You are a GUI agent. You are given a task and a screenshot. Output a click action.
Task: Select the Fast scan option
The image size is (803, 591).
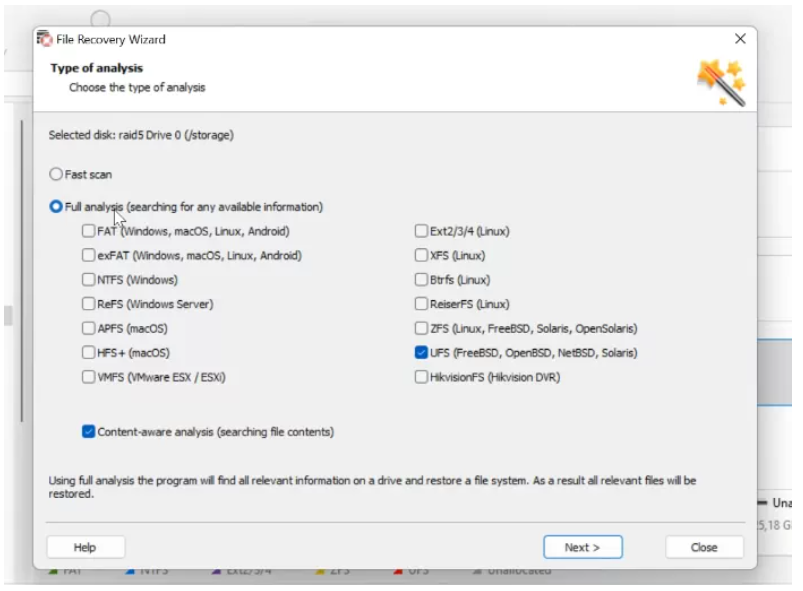(x=56, y=174)
